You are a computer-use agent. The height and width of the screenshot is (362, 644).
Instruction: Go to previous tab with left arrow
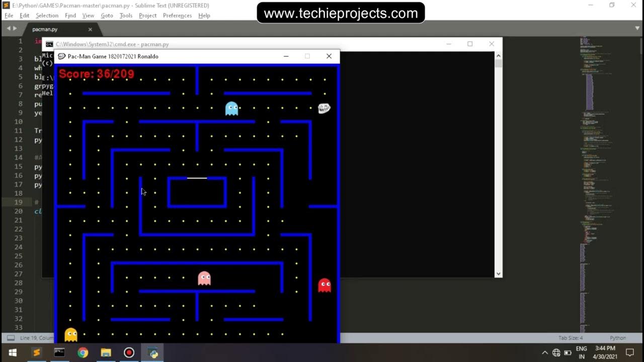pos(8,29)
